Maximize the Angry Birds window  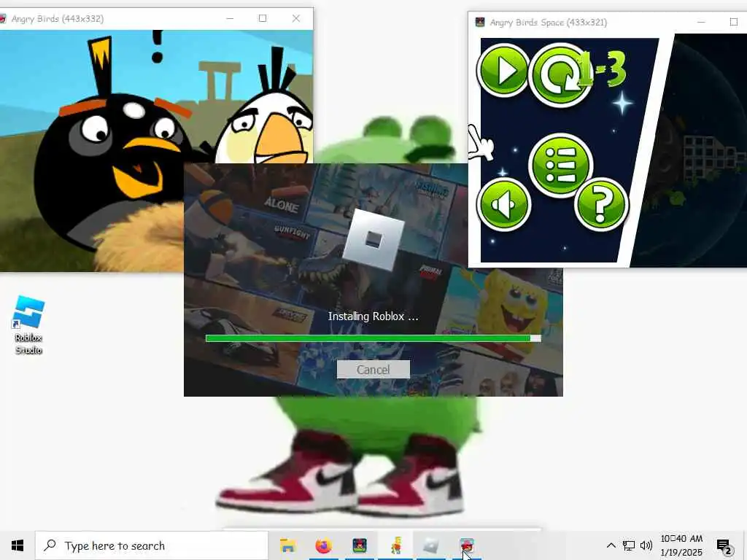tap(263, 18)
